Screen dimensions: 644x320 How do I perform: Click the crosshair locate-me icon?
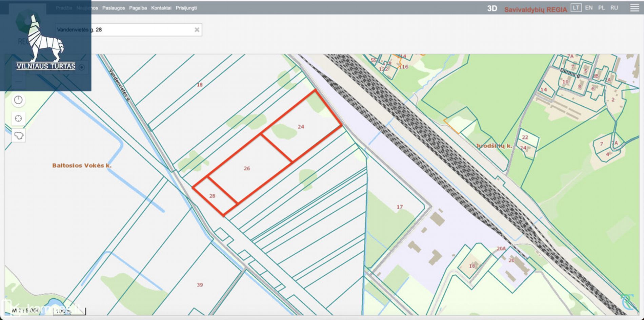(19, 119)
